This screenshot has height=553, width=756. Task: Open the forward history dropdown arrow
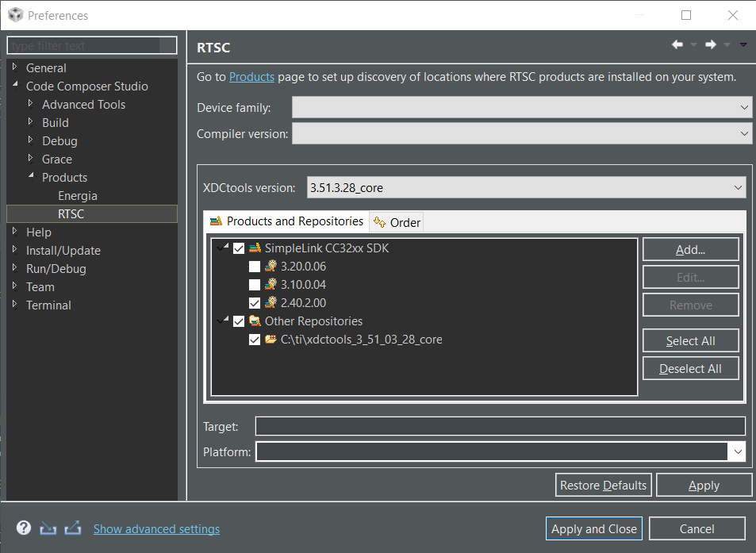click(x=727, y=45)
